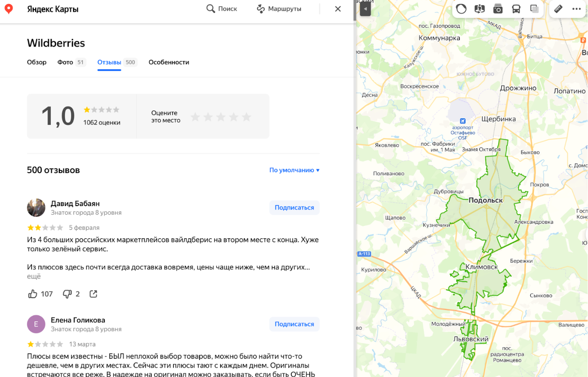Click the Щербинка label on map
Screen dimensions: 588x377
(x=498, y=119)
